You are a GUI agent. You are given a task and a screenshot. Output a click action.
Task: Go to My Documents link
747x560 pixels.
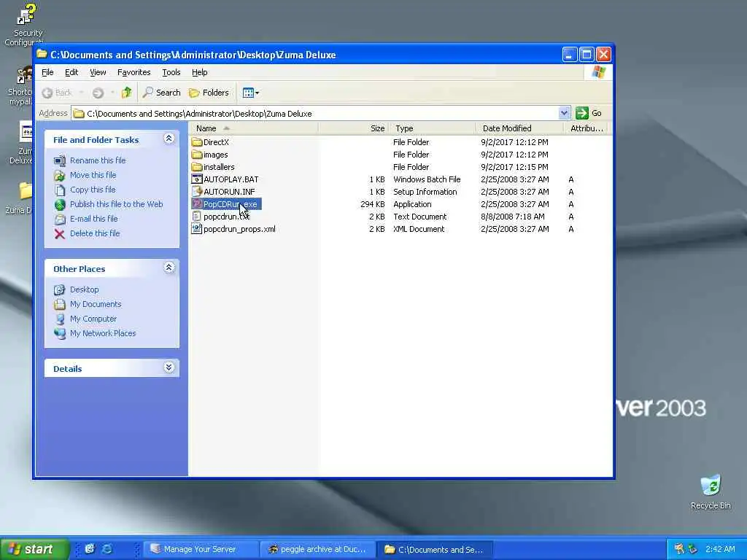tap(96, 304)
